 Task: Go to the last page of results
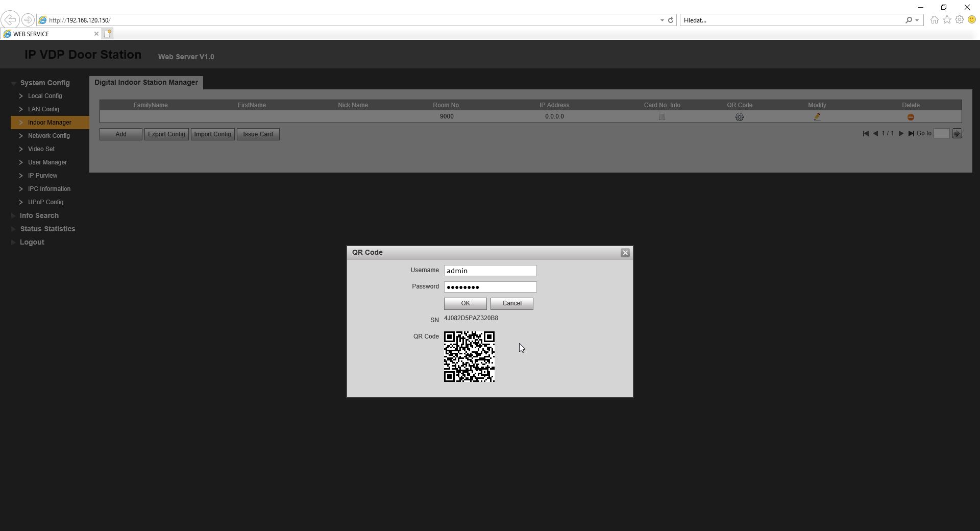tap(911, 134)
